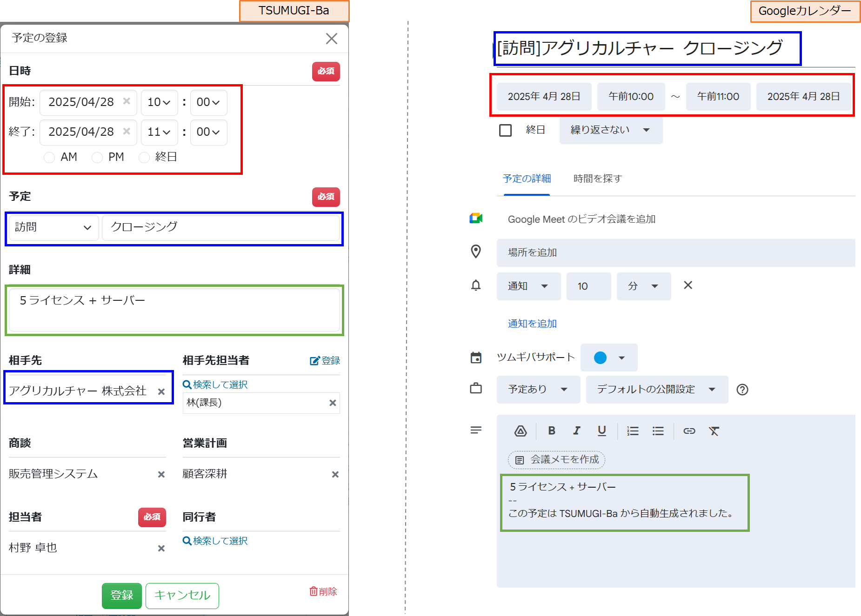Open the start hour dropdown showing 10

coord(159,102)
